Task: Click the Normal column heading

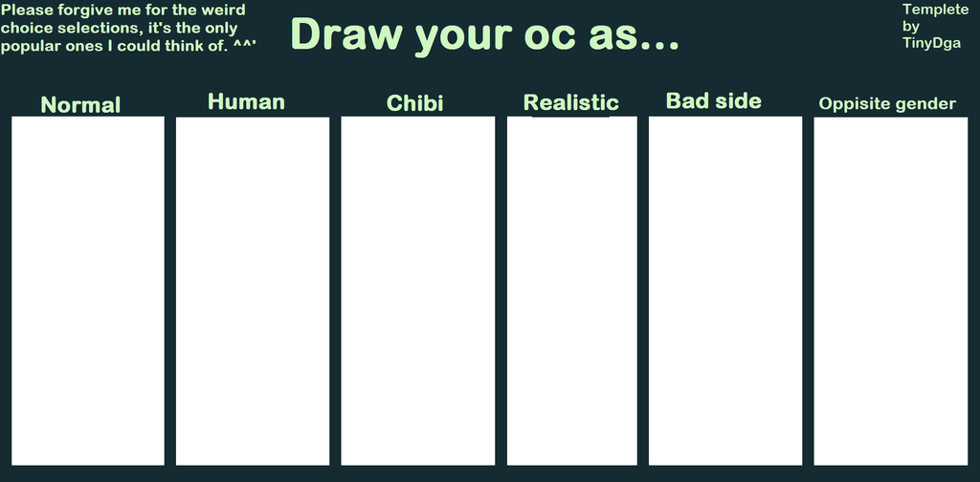Action: click(80, 105)
